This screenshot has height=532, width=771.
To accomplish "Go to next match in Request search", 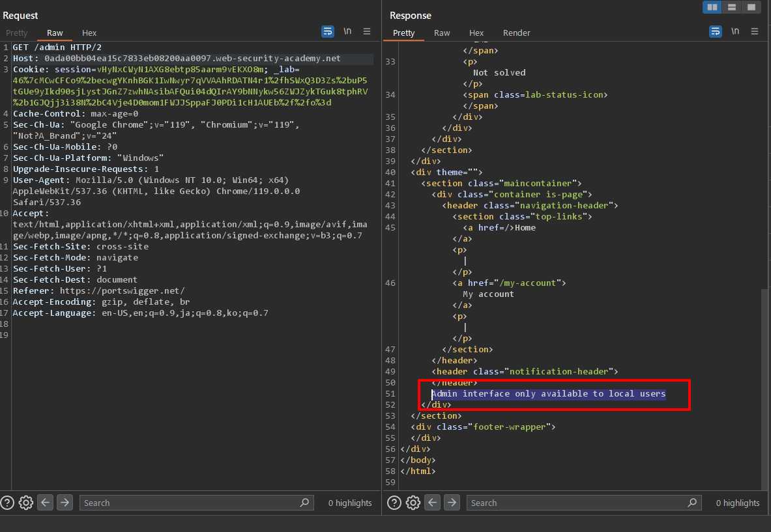I will [x=65, y=503].
